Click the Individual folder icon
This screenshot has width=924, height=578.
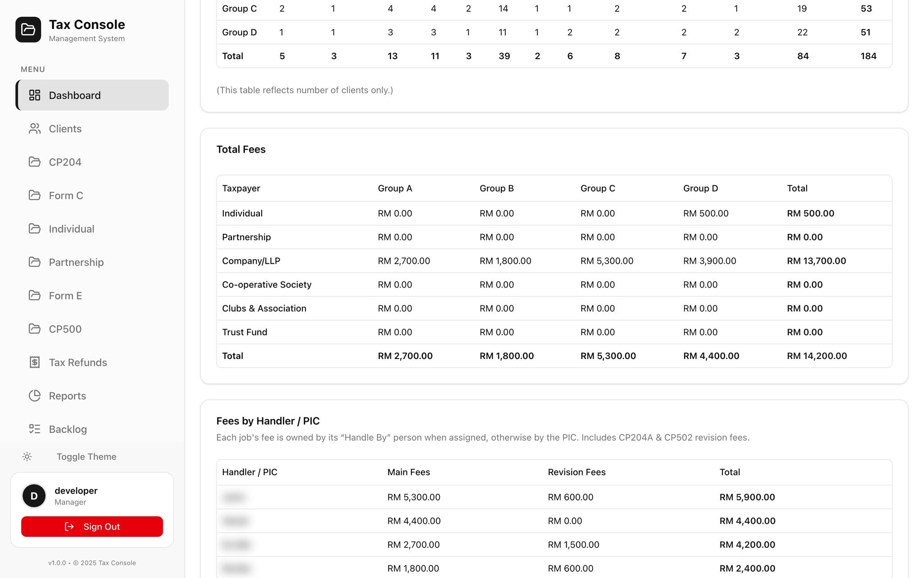pos(35,229)
